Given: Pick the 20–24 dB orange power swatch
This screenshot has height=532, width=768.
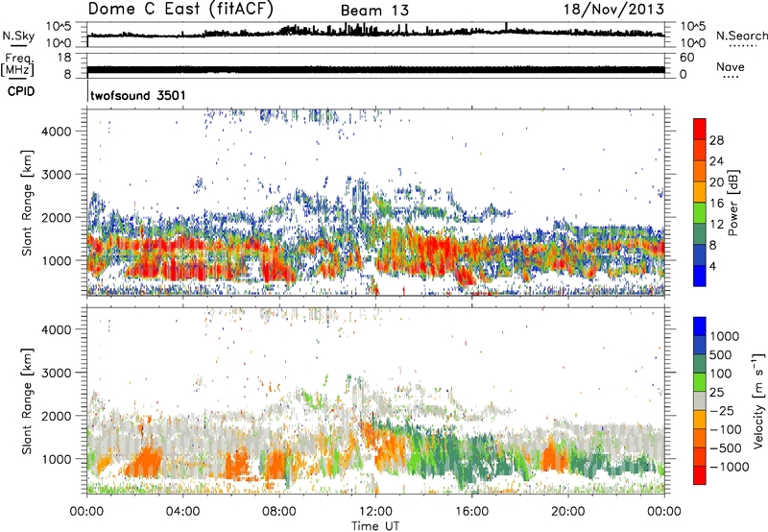Looking at the screenshot, I should click(x=700, y=171).
